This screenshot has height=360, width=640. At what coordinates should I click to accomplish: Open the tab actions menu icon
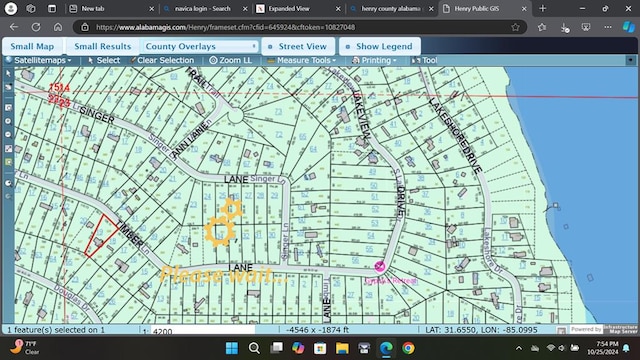[x=52, y=9]
